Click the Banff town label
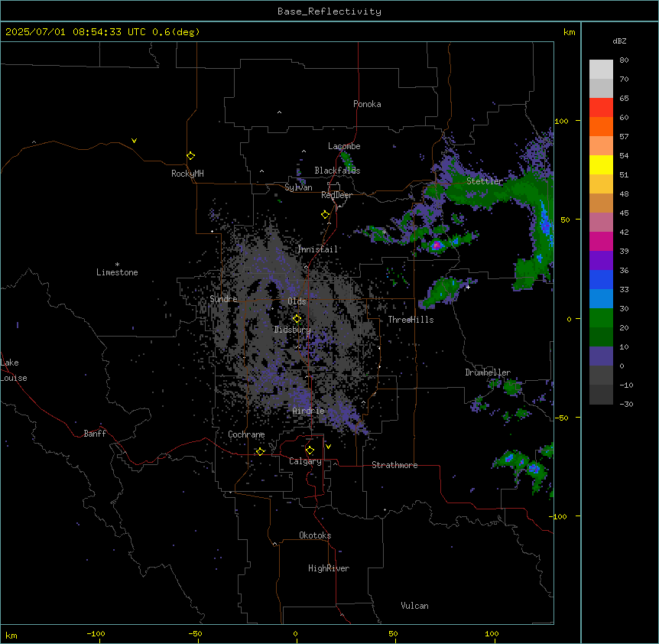This screenshot has width=659, height=644. [95, 434]
